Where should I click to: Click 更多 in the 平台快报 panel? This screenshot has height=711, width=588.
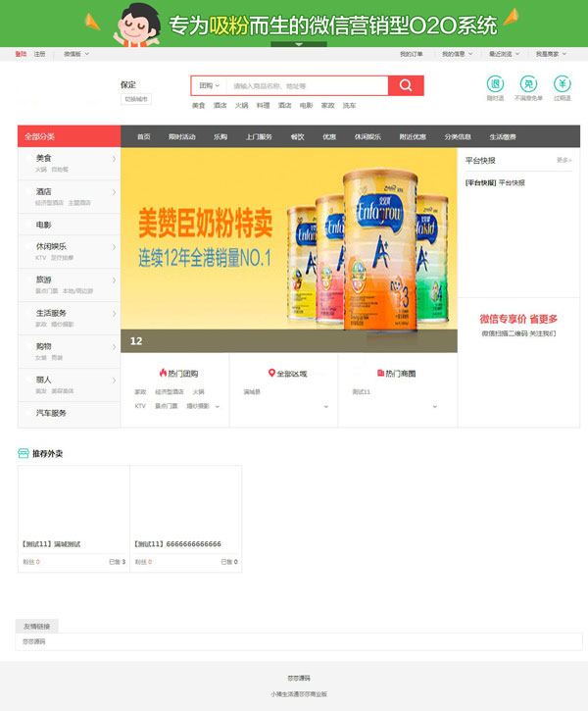tap(564, 160)
